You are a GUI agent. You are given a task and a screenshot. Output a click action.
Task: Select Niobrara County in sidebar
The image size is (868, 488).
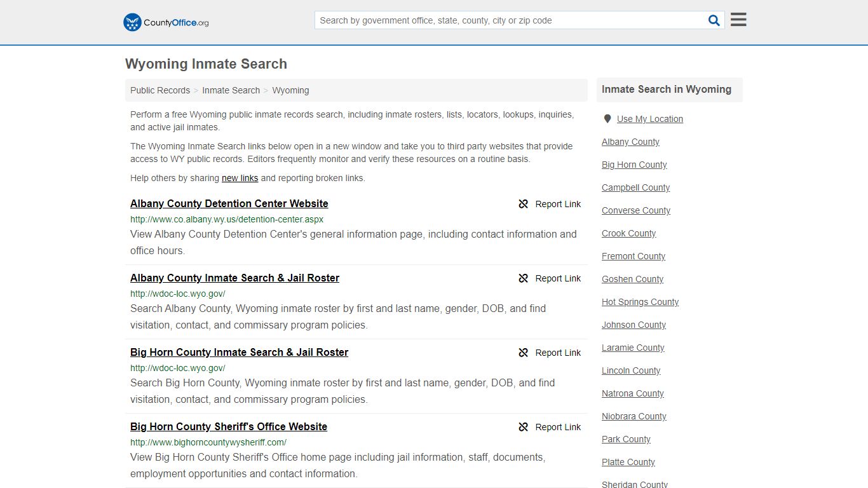tap(634, 416)
